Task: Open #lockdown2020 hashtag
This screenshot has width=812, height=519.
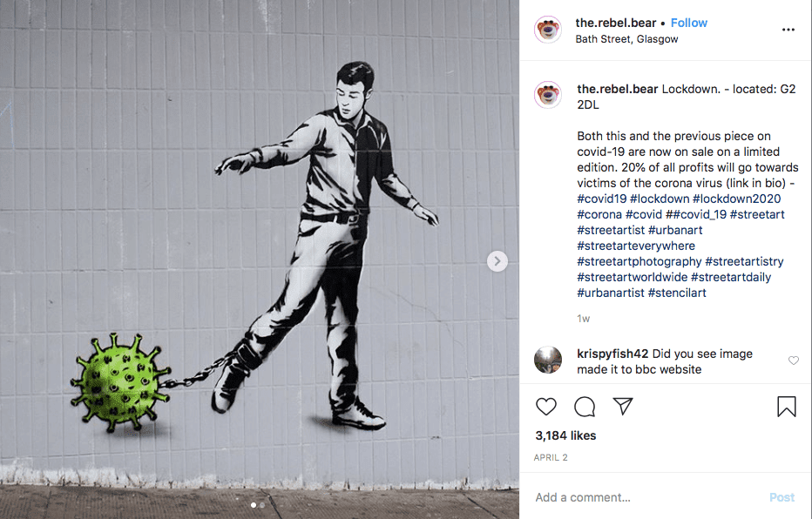Action: coord(737,199)
